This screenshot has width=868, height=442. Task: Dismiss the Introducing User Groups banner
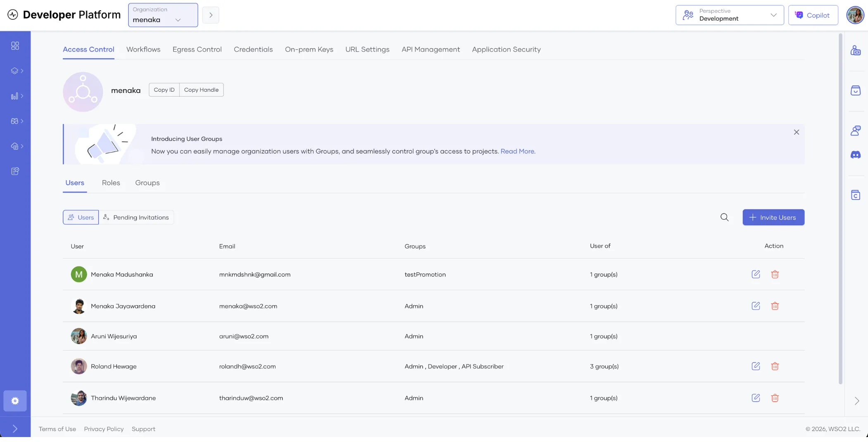(796, 132)
